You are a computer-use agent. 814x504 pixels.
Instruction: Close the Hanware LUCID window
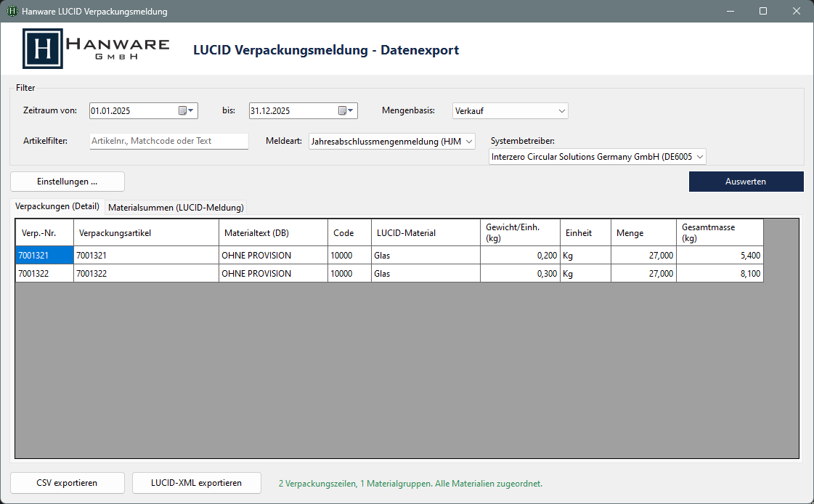[797, 11]
